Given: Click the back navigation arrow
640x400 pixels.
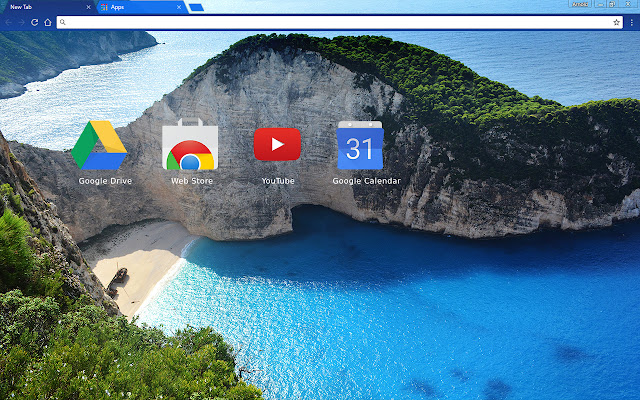Looking at the screenshot, I should [9, 22].
